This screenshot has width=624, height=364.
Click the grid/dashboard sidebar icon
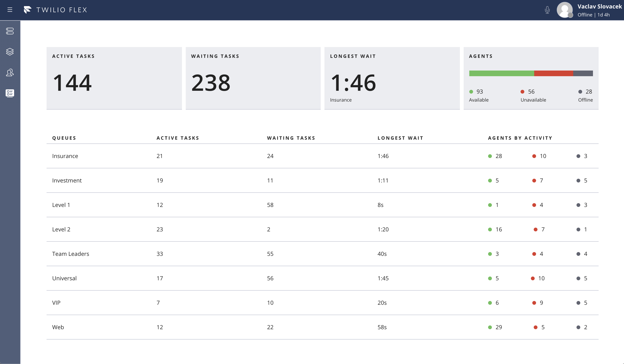click(x=10, y=93)
